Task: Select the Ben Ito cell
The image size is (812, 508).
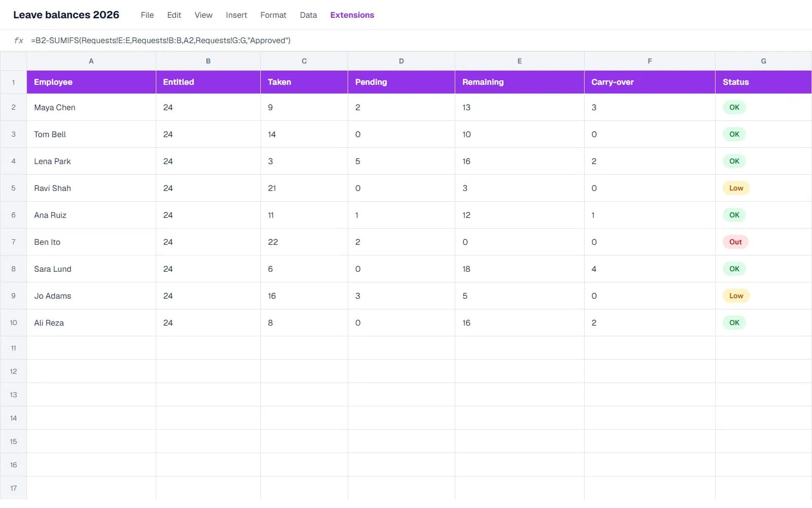Action: coord(91,242)
